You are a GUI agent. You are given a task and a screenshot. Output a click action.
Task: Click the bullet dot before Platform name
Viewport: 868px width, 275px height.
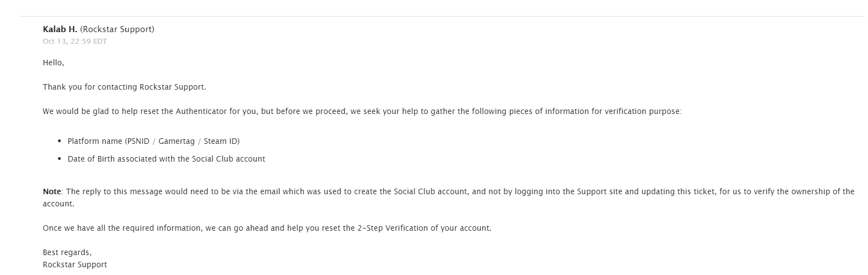point(60,141)
